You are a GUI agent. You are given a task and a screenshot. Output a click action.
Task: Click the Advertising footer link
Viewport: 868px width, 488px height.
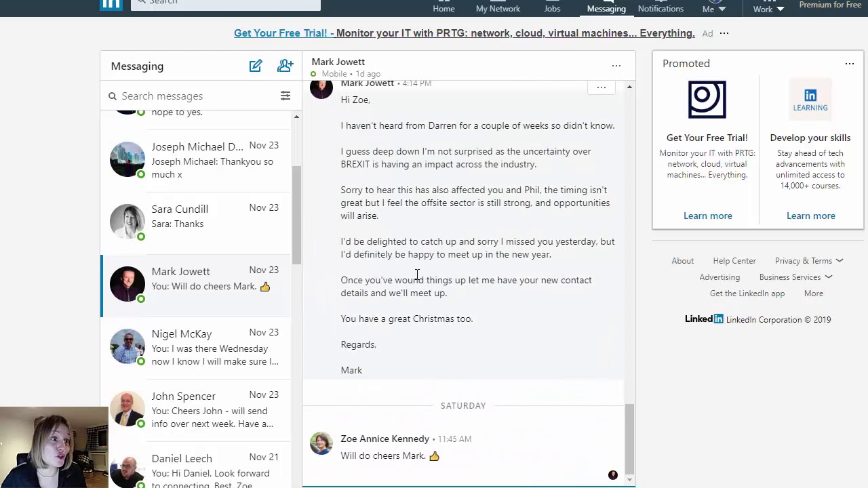(719, 277)
